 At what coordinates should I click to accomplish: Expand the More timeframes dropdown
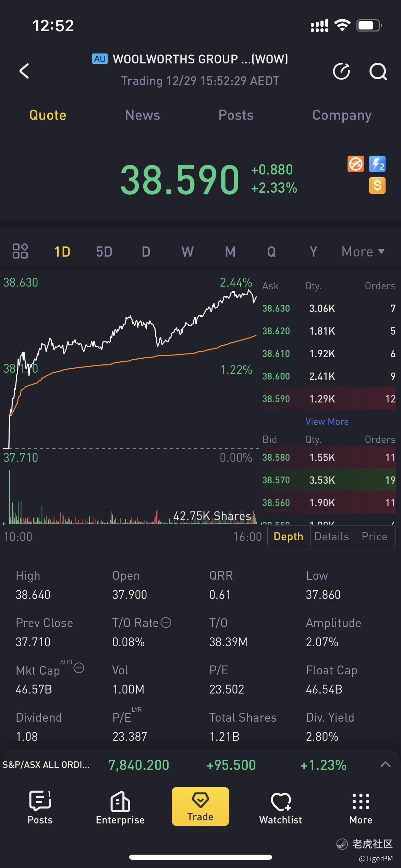363,252
